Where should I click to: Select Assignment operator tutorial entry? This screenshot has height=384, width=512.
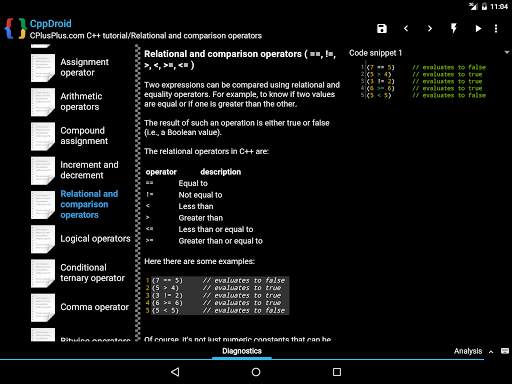84,67
